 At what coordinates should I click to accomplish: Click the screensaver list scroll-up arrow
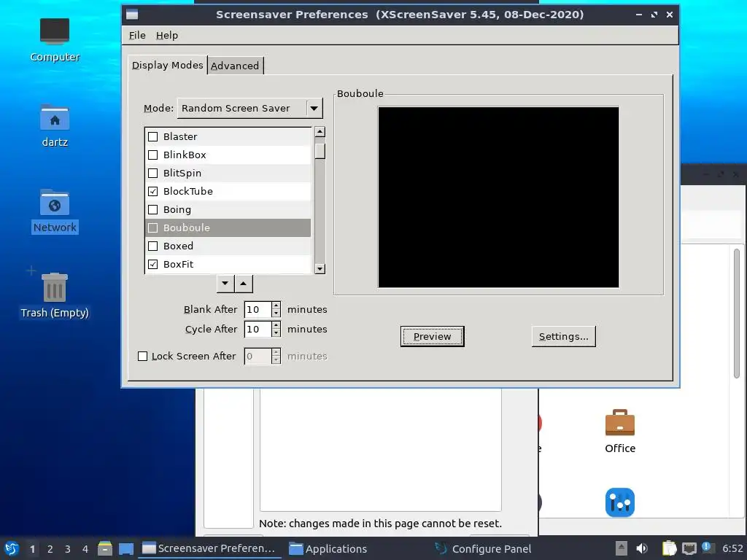point(320,132)
